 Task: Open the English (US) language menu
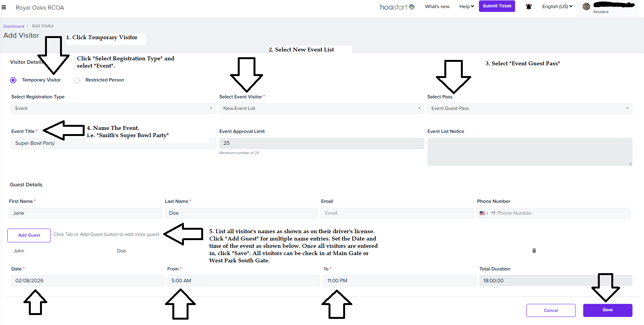click(557, 7)
